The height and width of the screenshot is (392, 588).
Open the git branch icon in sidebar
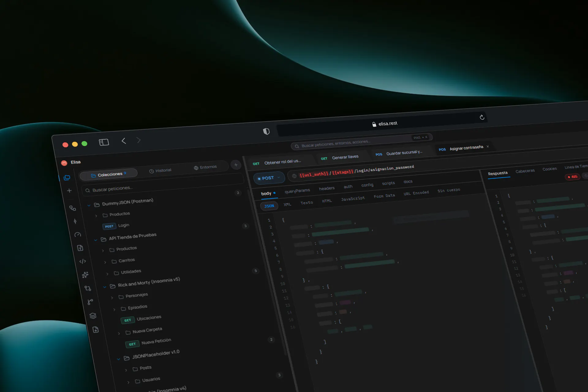(90, 302)
